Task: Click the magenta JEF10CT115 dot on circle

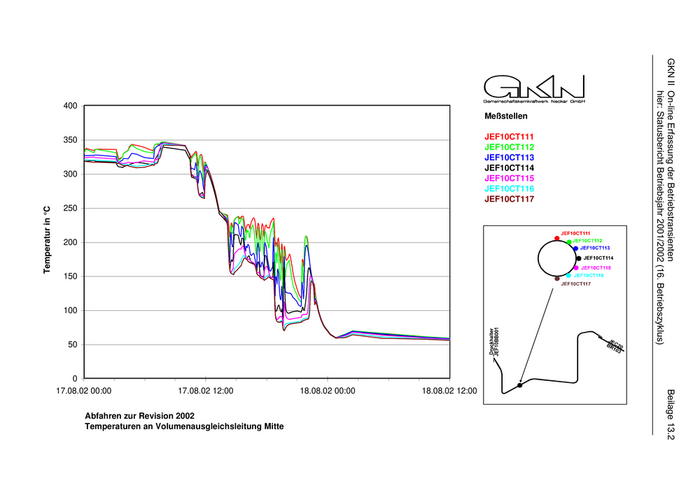Action: 575,268
